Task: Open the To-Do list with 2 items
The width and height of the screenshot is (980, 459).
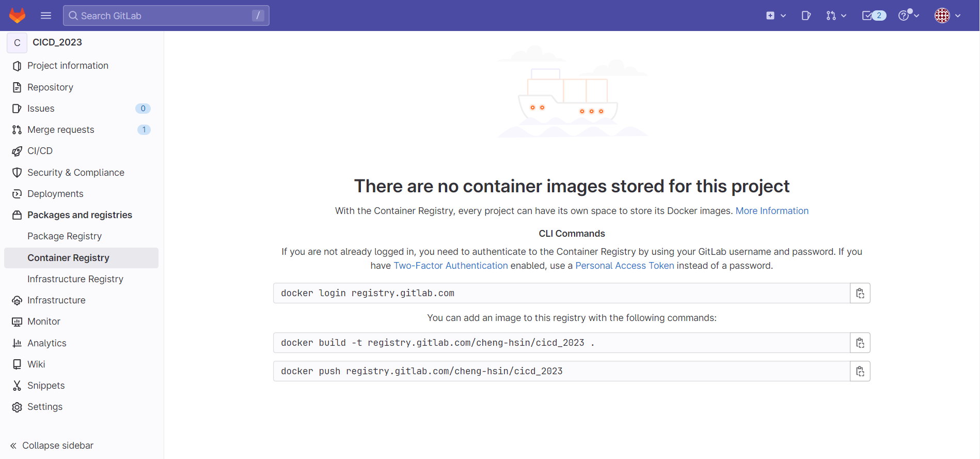Action: [x=874, y=16]
